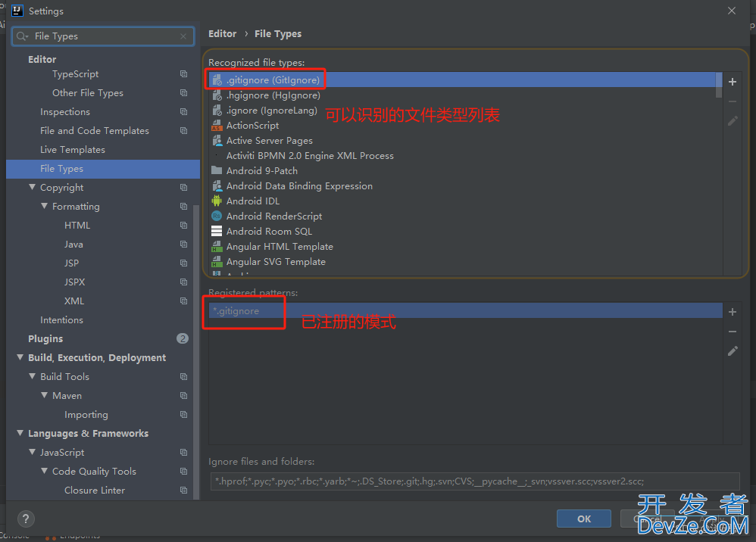The width and height of the screenshot is (756, 542).
Task: Collapse Build, Execution, Deployment section
Action: [x=20, y=357]
